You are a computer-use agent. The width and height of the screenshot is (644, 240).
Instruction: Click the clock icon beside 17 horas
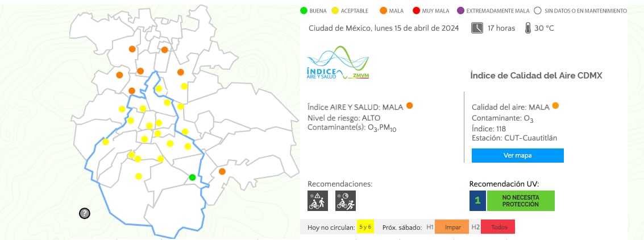(477, 28)
